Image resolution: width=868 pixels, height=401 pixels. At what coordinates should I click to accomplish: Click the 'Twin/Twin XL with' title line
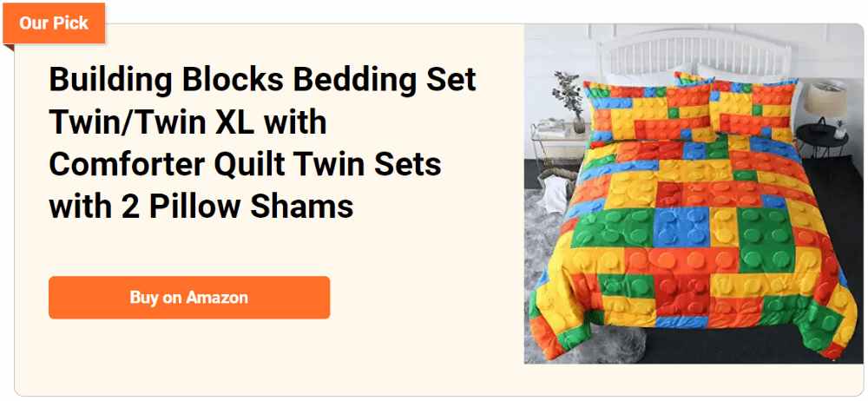point(187,122)
